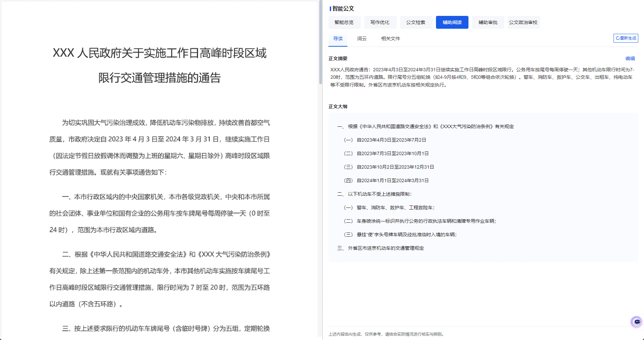Open the 词云 sub-tab
Screen dimensions: 644x340
click(x=362, y=39)
